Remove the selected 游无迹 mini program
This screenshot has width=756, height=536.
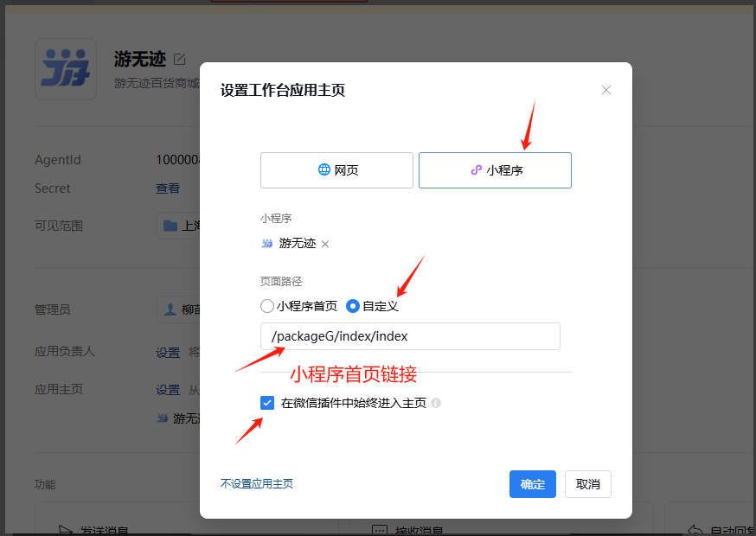pyautogui.click(x=325, y=245)
